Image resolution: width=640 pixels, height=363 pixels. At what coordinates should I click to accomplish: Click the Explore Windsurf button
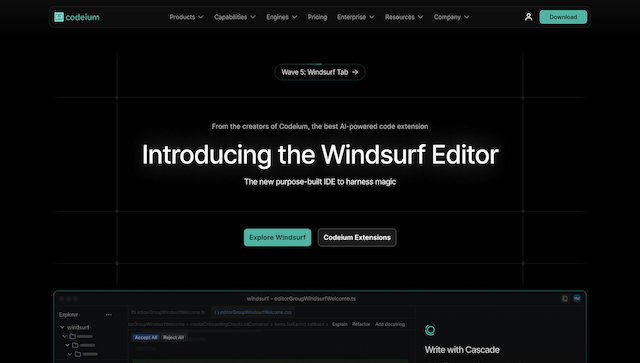click(x=278, y=238)
